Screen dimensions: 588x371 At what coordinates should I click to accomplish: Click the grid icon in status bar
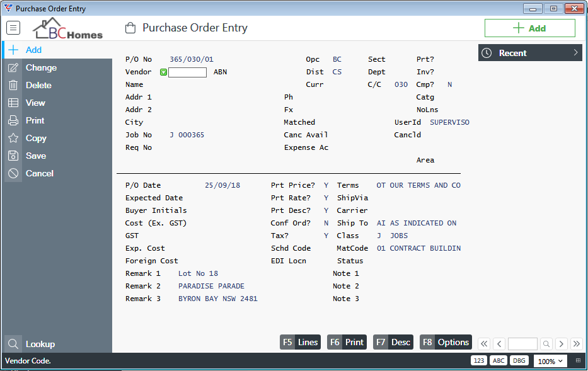pyautogui.click(x=579, y=360)
